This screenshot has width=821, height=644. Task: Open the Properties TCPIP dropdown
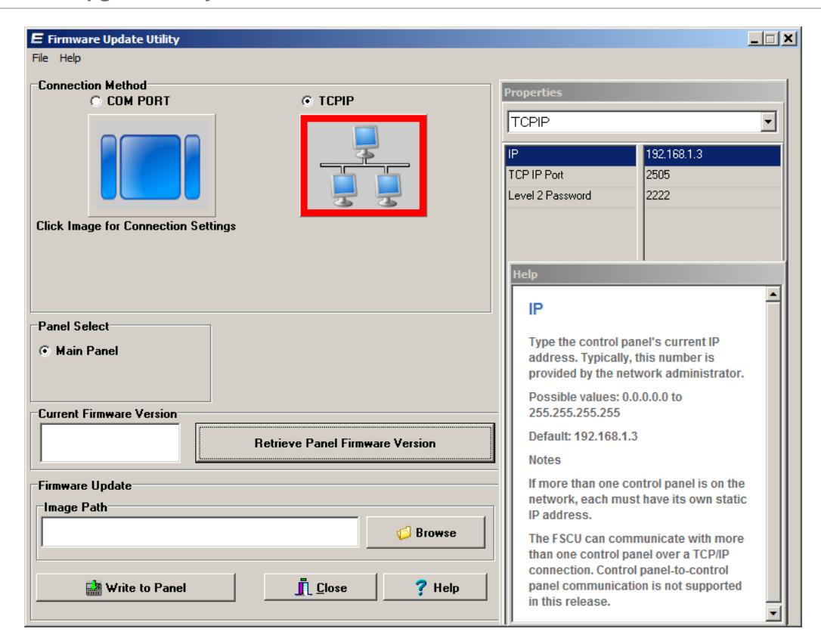[x=767, y=122]
